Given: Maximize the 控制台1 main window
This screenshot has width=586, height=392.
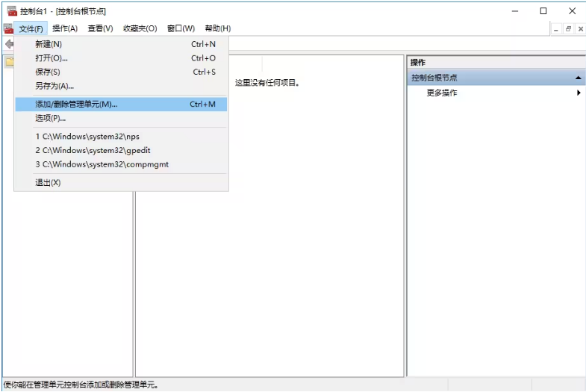Looking at the screenshot, I should (x=543, y=11).
